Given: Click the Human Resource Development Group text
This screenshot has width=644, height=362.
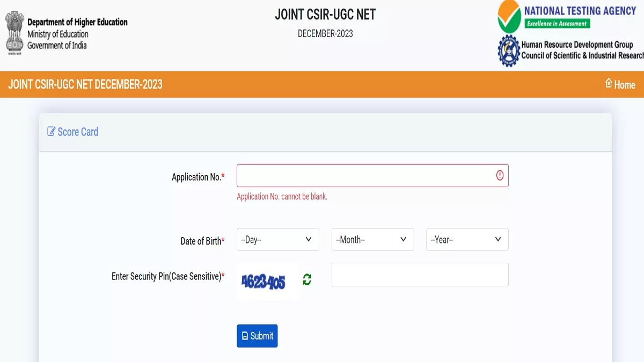Looking at the screenshot, I should (x=577, y=45).
